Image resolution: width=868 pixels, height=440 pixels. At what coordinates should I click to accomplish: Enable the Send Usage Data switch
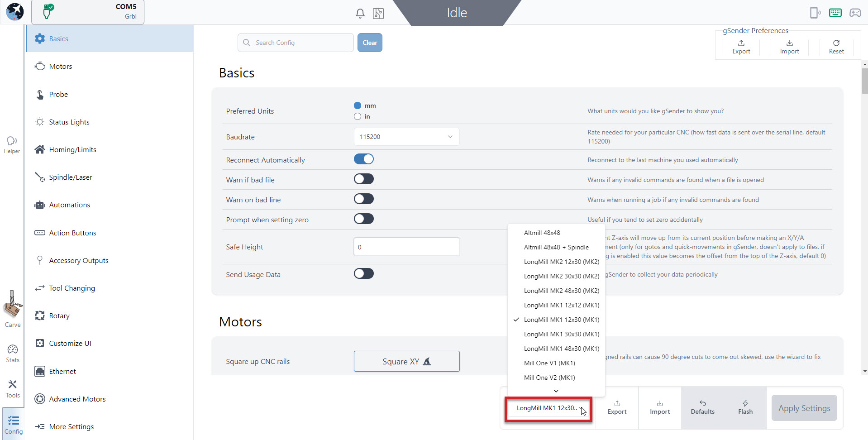tap(364, 274)
